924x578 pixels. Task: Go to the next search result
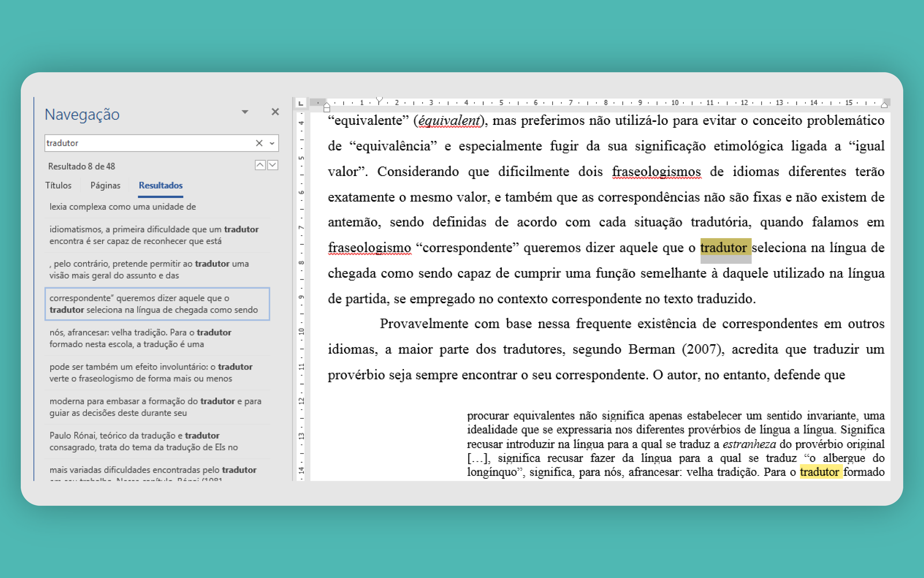click(273, 165)
